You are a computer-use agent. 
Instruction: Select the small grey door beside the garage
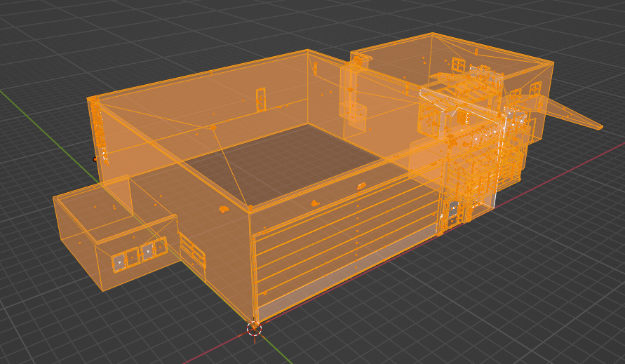(x=453, y=212)
